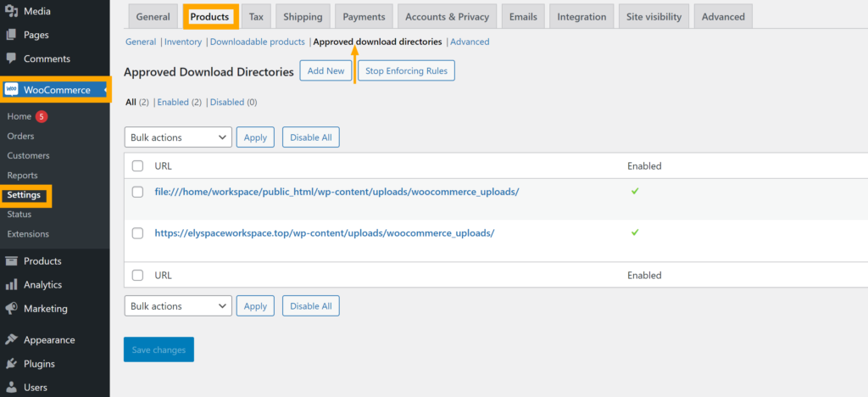Click the Products box icon in sidebar
The width and height of the screenshot is (868, 397).
click(x=11, y=261)
